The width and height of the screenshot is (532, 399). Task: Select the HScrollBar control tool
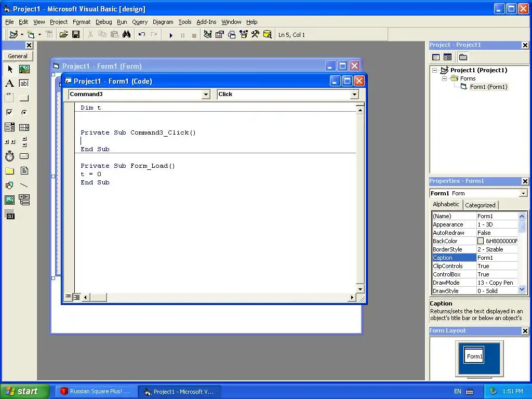coord(10,142)
